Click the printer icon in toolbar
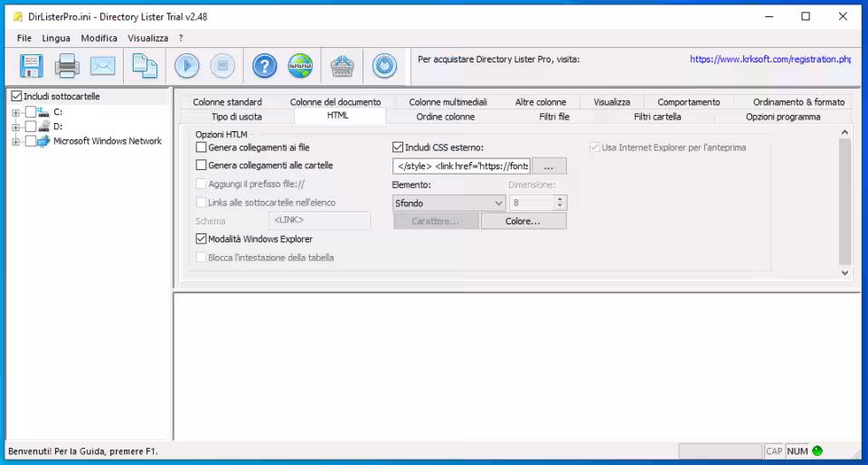 (68, 66)
